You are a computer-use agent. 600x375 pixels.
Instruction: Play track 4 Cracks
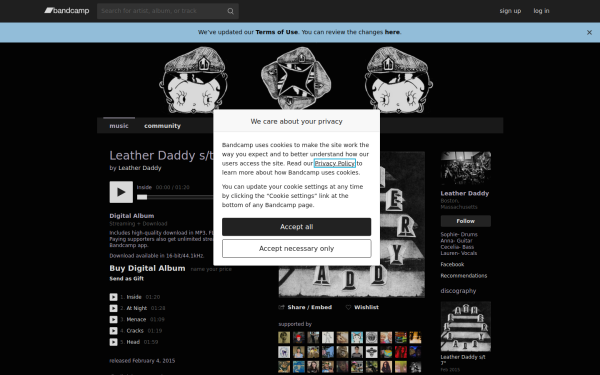(x=113, y=331)
